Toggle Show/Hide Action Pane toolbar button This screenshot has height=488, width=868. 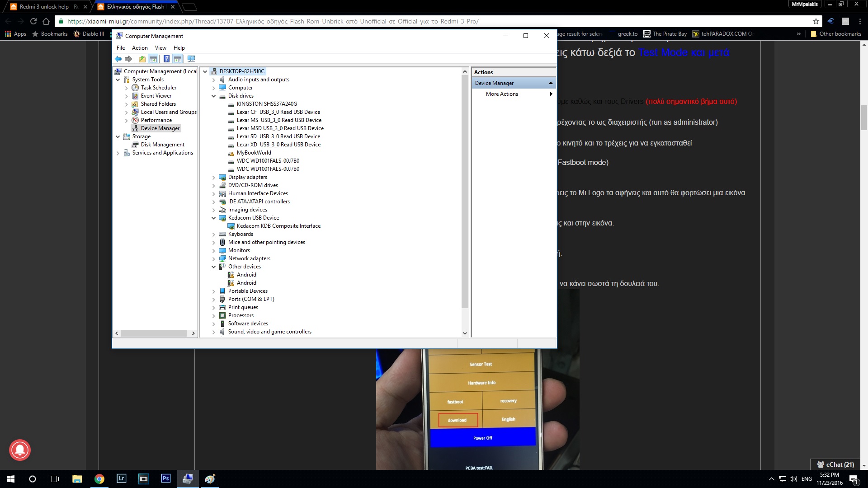pyautogui.click(x=178, y=59)
